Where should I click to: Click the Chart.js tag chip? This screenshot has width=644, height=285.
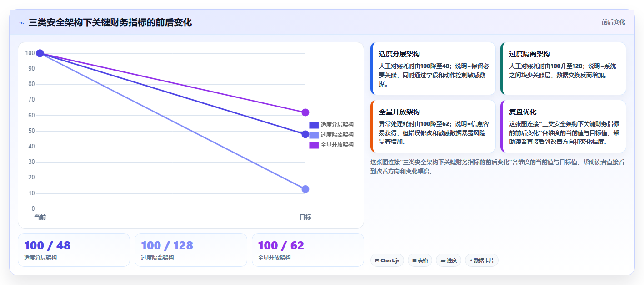[x=387, y=260]
